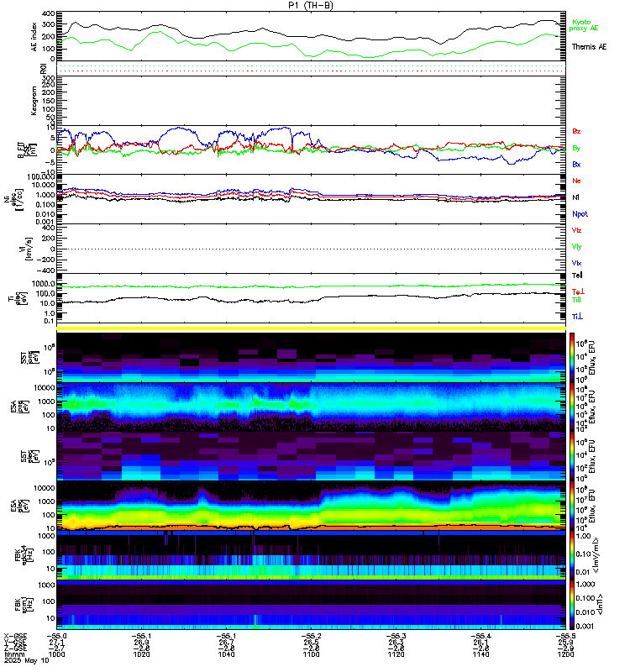Click the <|mV/m|> color bar label
The height and width of the screenshot is (672, 630).
[x=596, y=555]
